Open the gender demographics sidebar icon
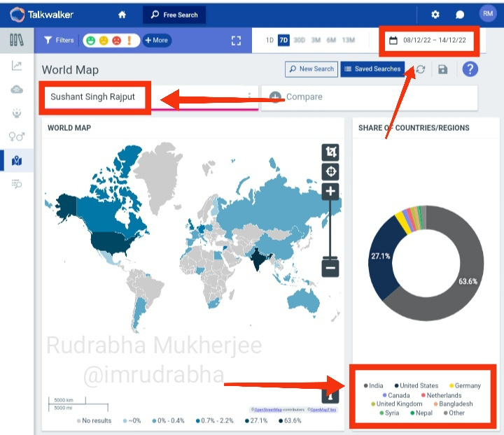 point(17,137)
